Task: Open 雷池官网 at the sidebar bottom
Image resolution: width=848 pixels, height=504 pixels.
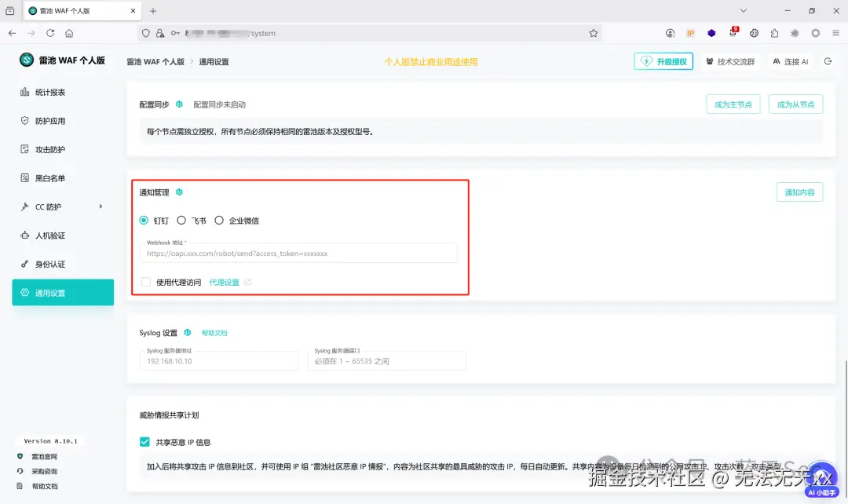Action: tap(37, 455)
